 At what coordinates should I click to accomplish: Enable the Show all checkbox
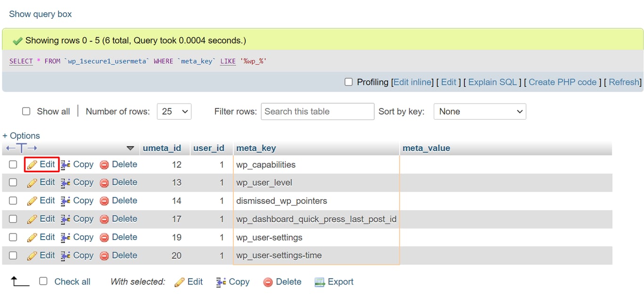point(26,111)
